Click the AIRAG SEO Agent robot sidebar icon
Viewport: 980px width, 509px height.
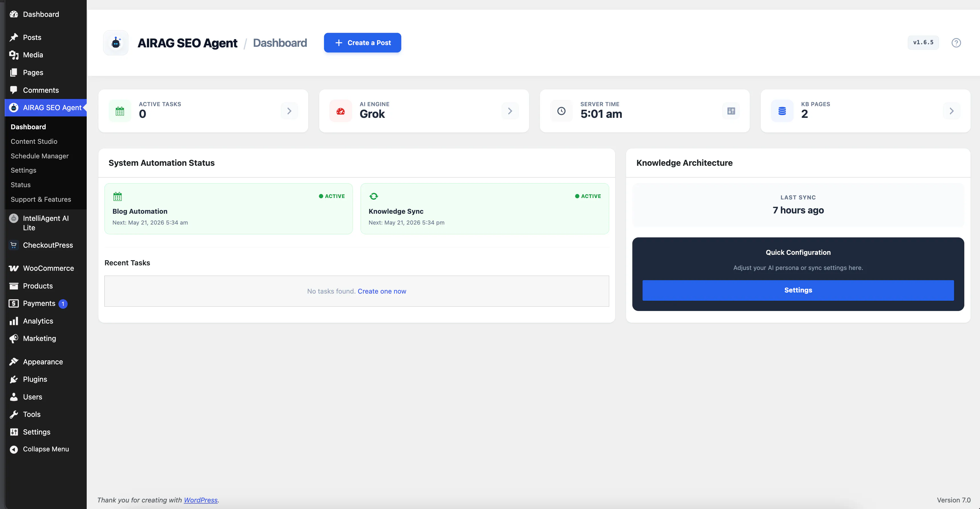tap(14, 107)
